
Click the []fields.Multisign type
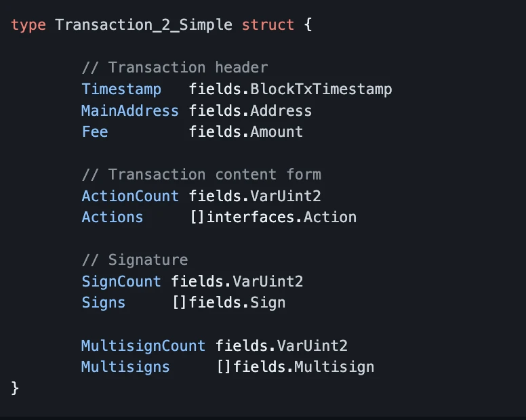coord(295,367)
